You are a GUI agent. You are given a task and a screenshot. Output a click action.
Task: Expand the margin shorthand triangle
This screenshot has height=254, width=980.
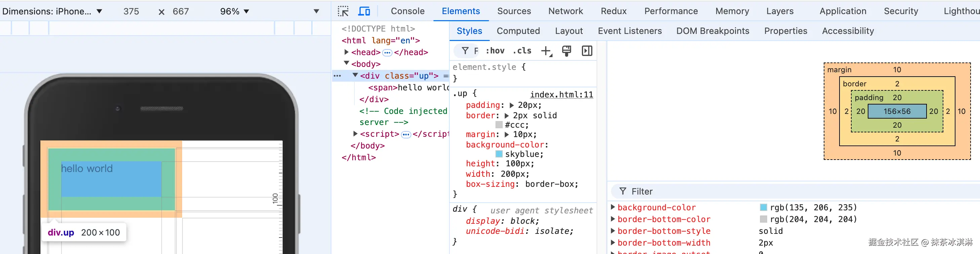pyautogui.click(x=507, y=135)
